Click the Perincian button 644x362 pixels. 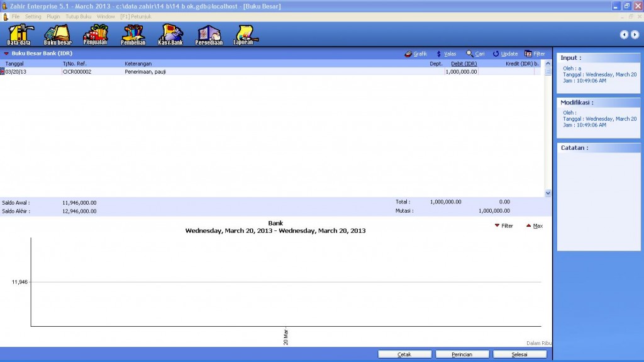[x=462, y=354]
